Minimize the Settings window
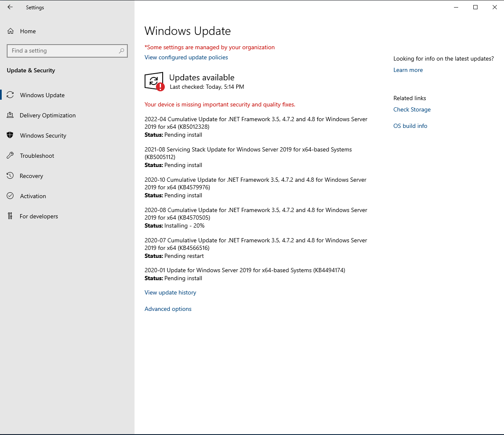 tap(456, 7)
